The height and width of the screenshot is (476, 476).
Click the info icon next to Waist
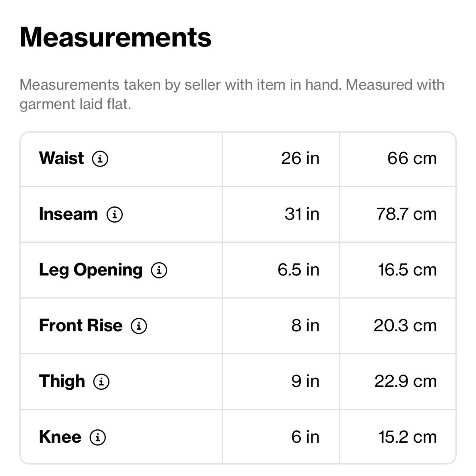point(100,159)
